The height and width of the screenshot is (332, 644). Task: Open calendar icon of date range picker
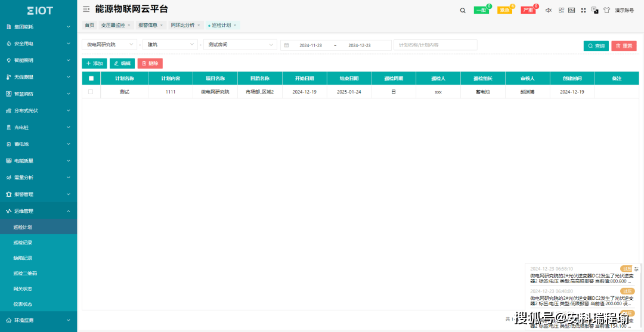click(287, 45)
